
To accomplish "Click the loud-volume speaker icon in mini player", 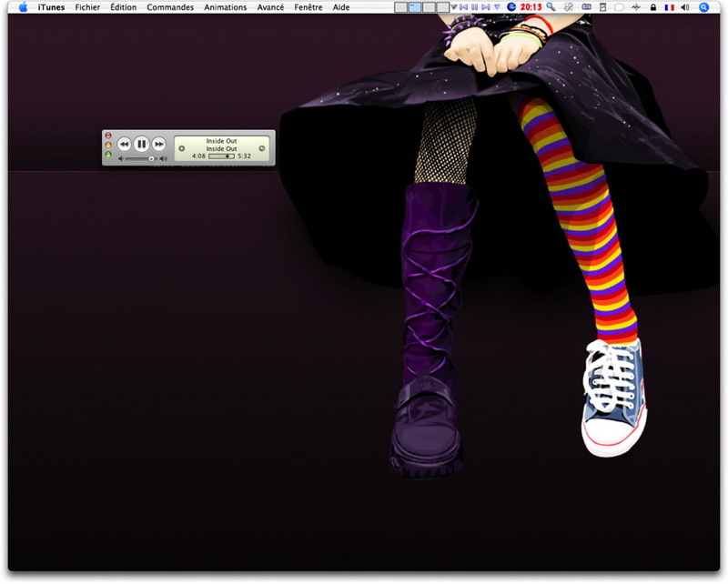I will 164,159.
